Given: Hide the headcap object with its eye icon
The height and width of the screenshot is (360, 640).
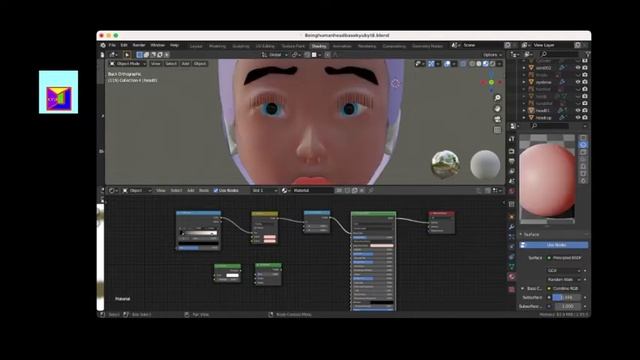Looking at the screenshot, I should click(x=578, y=118).
